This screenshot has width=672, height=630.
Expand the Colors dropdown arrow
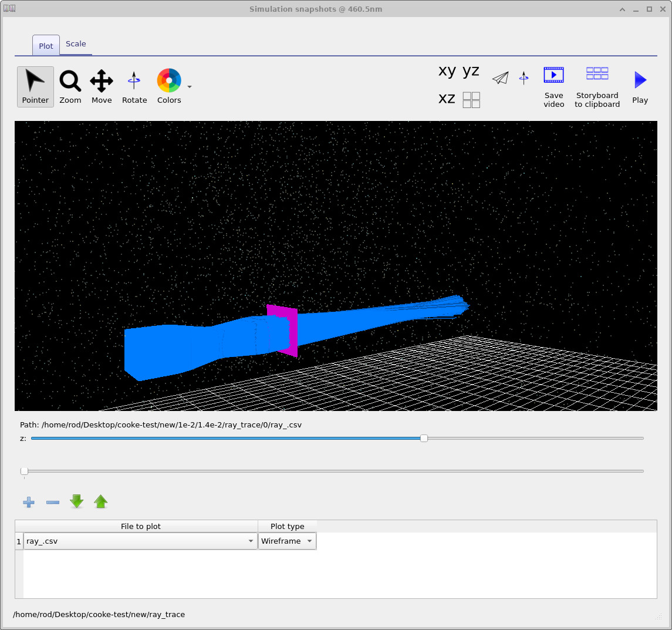point(189,86)
